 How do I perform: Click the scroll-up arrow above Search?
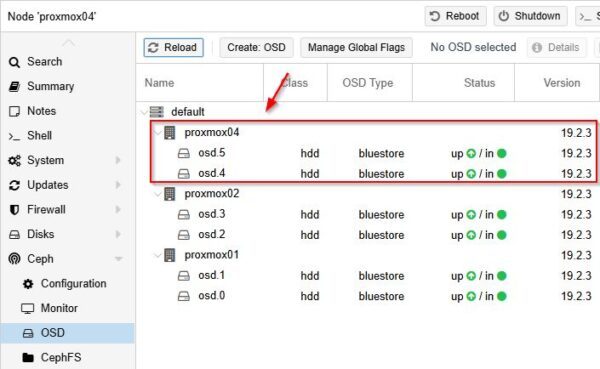coord(68,42)
